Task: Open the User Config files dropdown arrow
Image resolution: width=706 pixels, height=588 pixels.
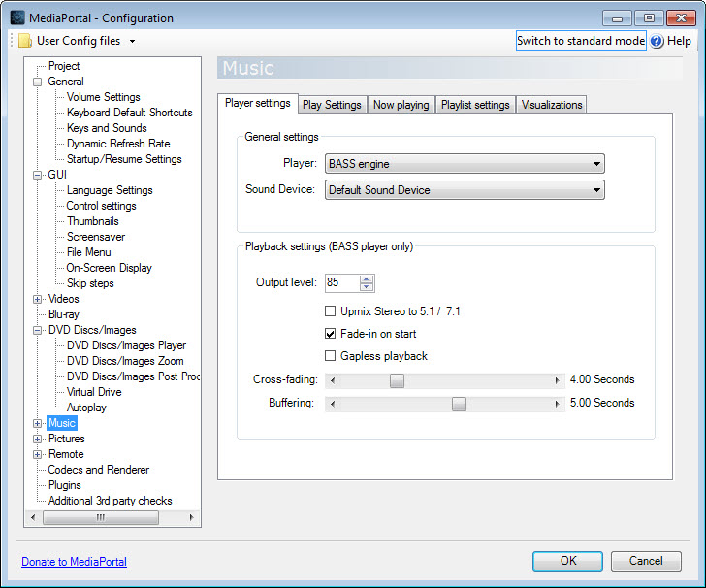Action: pyautogui.click(x=132, y=42)
